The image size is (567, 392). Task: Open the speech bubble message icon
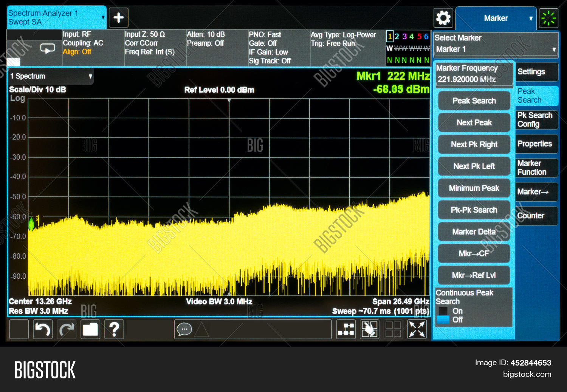tap(184, 329)
